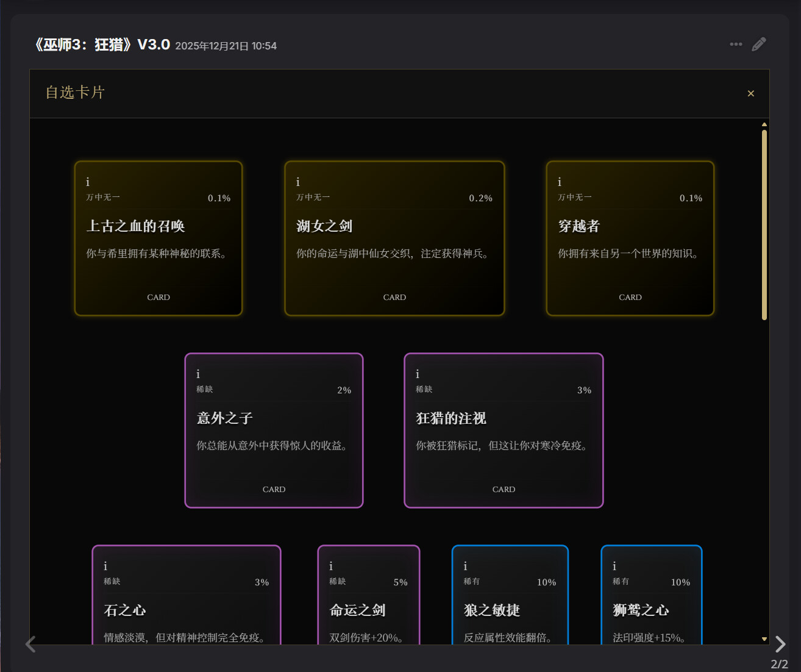
Task: Open info icon on 狮鹫之心 card
Action: click(x=614, y=566)
